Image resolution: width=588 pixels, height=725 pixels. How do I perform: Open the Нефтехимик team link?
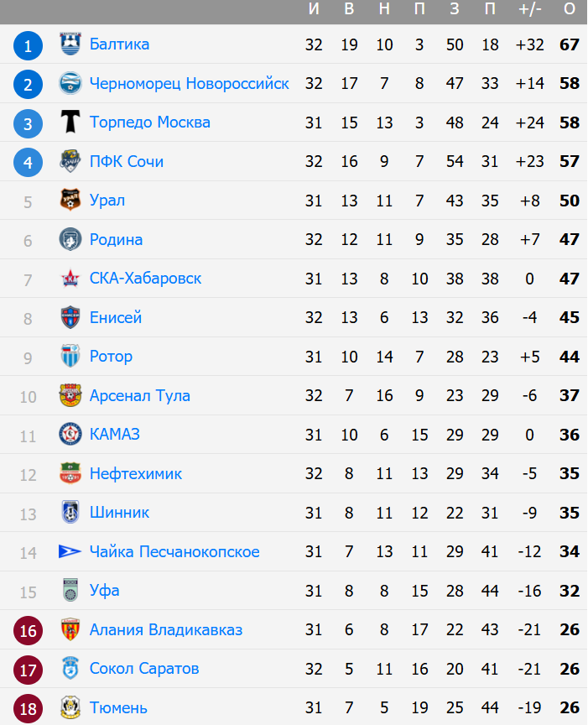pyautogui.click(x=136, y=473)
